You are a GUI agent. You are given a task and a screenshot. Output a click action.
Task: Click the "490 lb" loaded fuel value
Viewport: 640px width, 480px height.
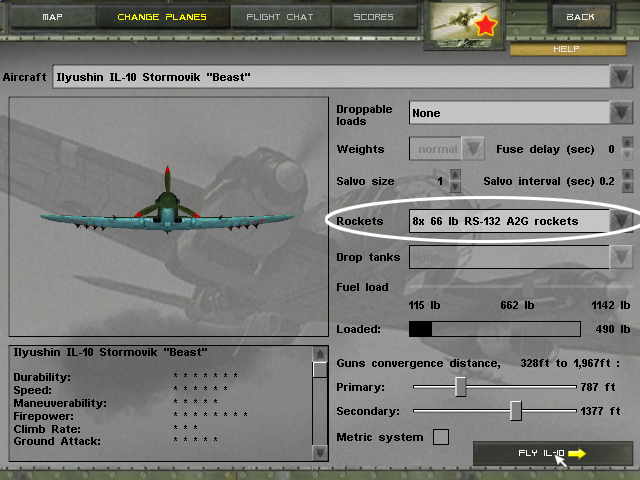click(613, 329)
